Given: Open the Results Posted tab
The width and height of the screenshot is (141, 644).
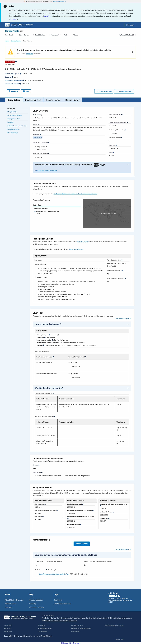Looking at the screenshot, I should (53, 100).
